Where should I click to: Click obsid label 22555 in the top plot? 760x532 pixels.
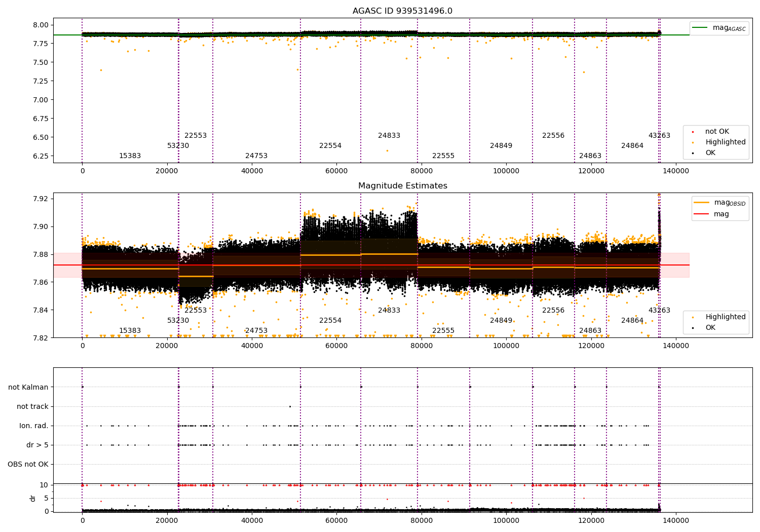pos(443,156)
